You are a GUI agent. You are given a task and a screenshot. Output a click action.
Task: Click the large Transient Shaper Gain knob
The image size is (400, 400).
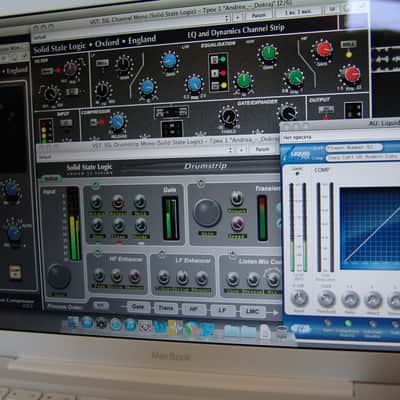[207, 213]
